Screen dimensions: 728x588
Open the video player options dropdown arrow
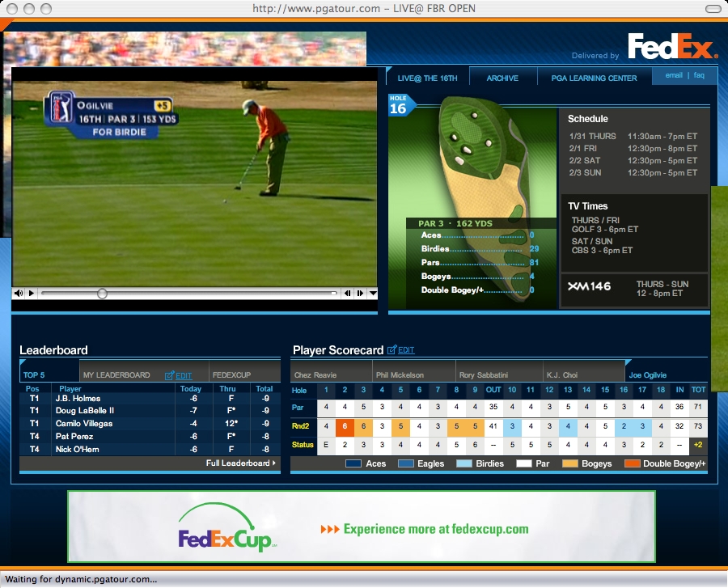(372, 294)
